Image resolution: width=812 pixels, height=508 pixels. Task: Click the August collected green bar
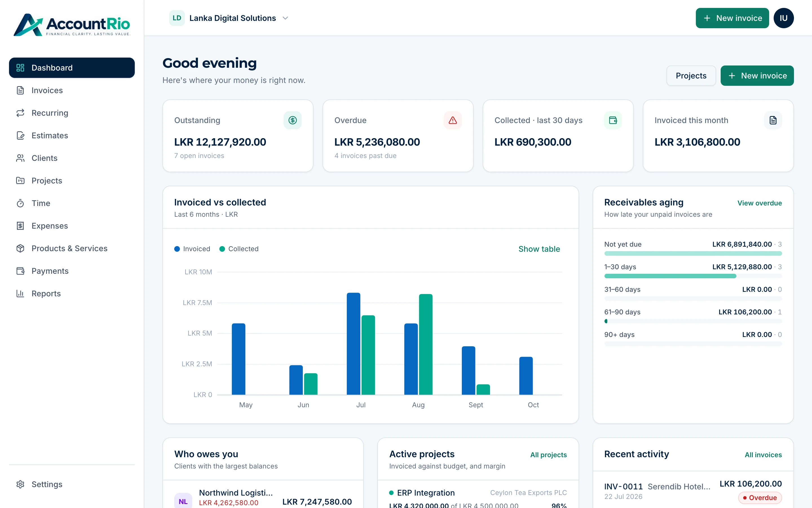[425, 344]
